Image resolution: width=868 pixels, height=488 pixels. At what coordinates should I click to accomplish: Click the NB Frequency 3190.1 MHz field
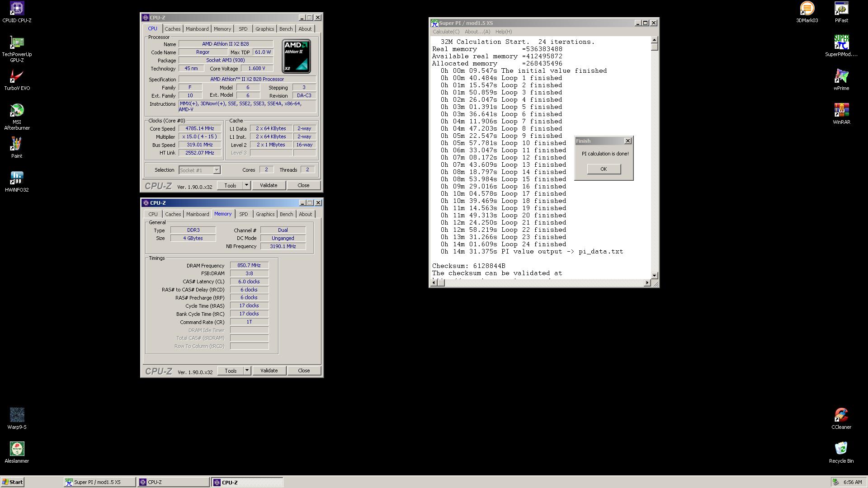(283, 246)
